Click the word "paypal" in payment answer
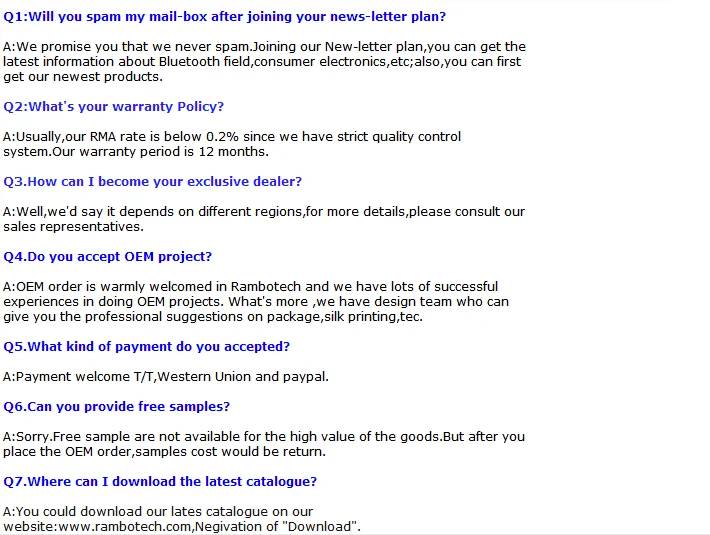This screenshot has height=535, width=710. click(305, 377)
